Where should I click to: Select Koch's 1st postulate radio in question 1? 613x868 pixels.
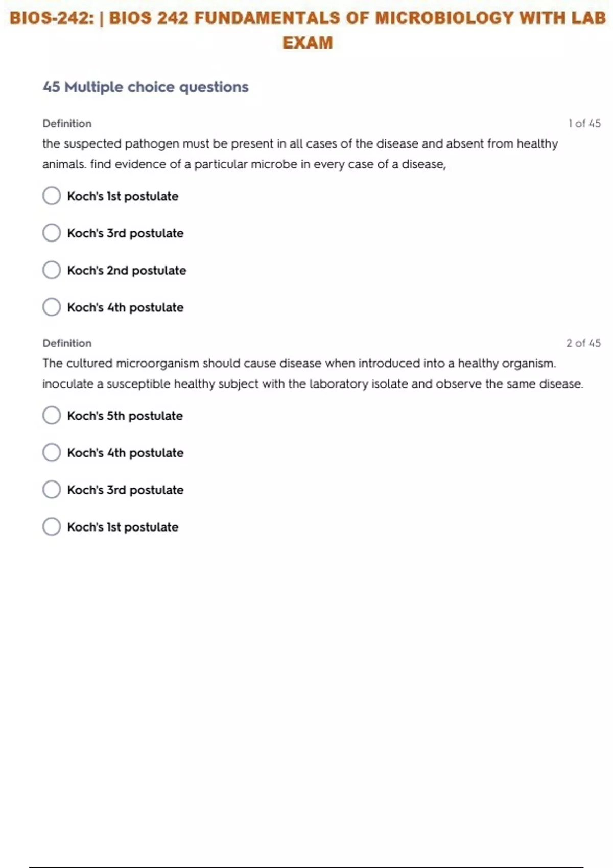52,196
